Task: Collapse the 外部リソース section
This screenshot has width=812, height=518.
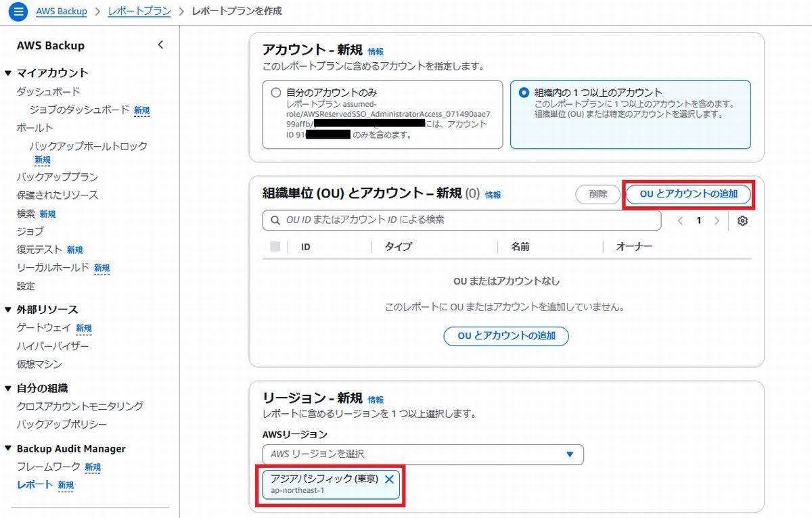Action: [x=8, y=310]
